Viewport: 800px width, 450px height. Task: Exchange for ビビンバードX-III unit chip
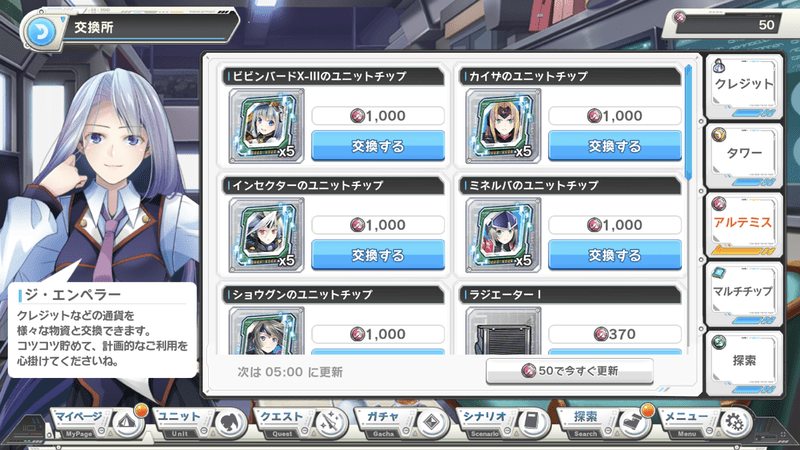378,146
